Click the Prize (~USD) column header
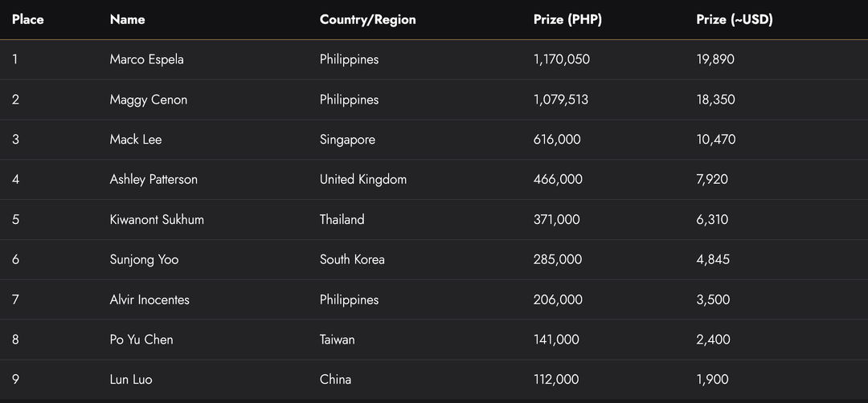 [x=735, y=19]
